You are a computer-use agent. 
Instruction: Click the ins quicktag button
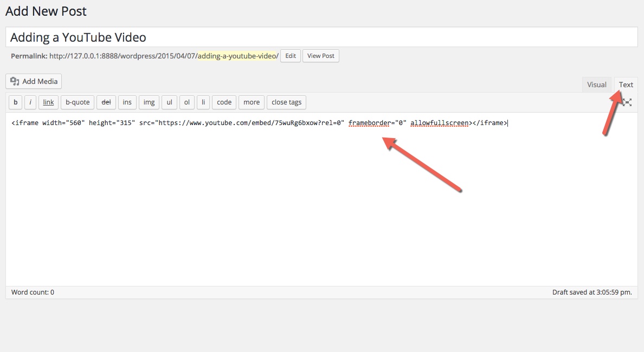click(x=127, y=102)
